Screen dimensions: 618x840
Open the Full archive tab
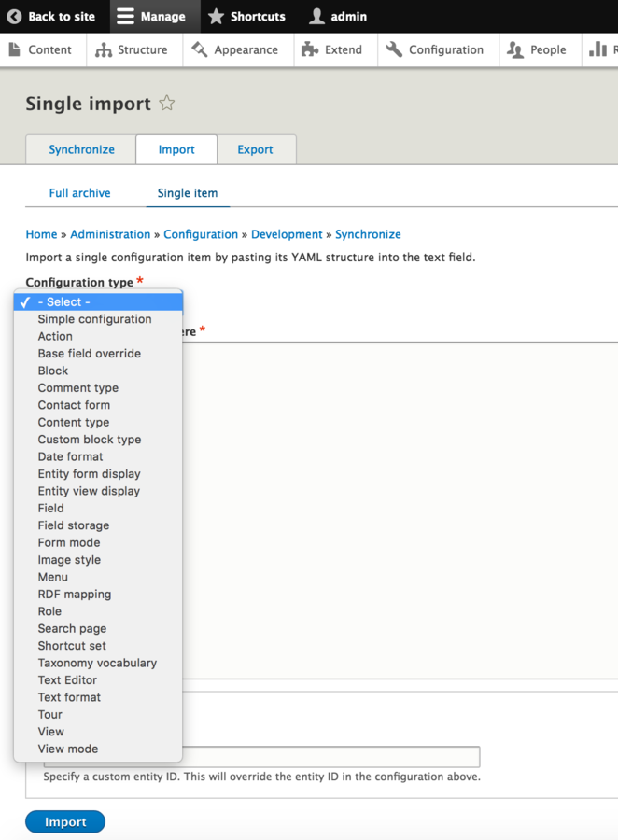79,192
